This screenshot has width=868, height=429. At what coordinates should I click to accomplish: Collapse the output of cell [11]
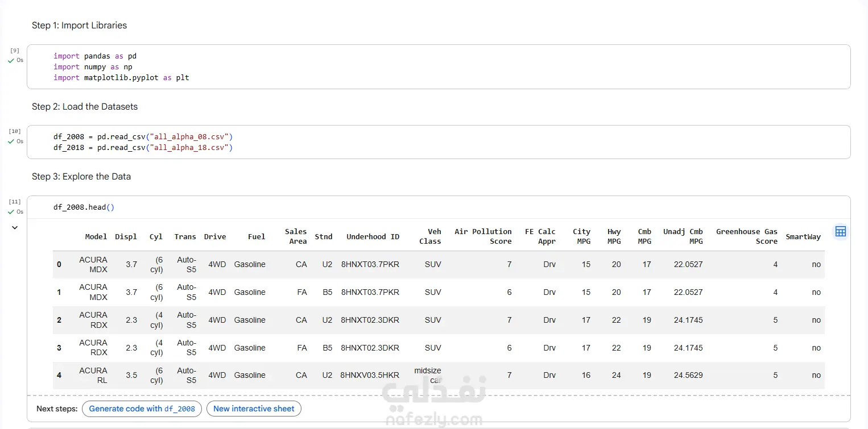point(15,228)
